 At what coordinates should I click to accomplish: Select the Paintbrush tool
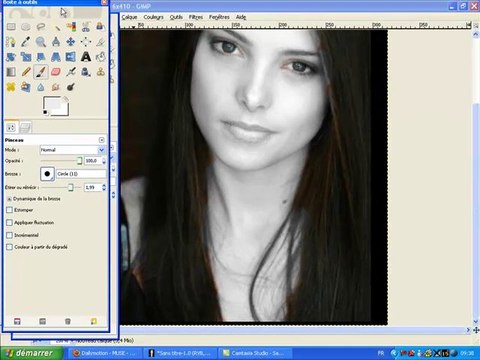pos(41,72)
